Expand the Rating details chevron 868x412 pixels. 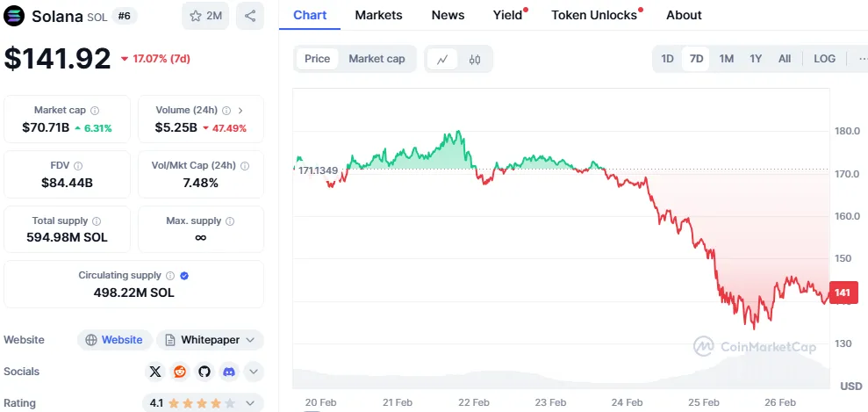click(253, 403)
